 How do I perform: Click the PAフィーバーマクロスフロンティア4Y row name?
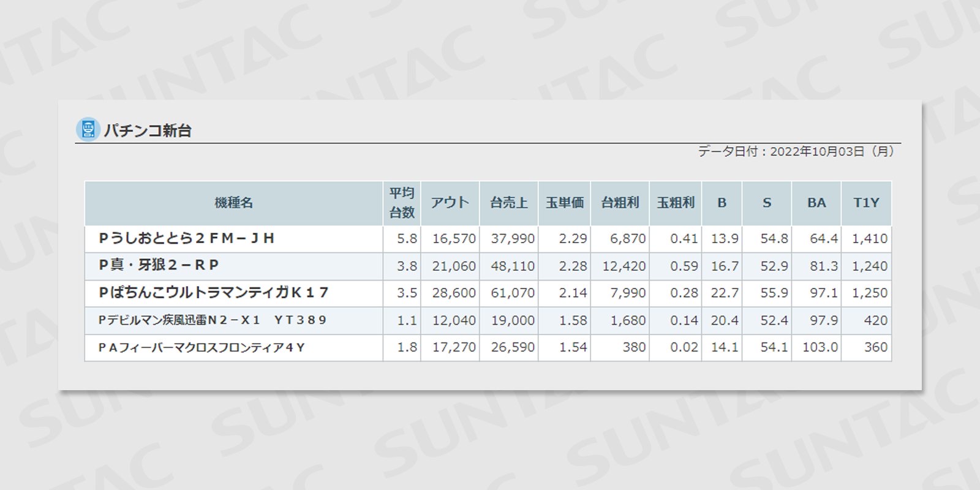coord(202,347)
